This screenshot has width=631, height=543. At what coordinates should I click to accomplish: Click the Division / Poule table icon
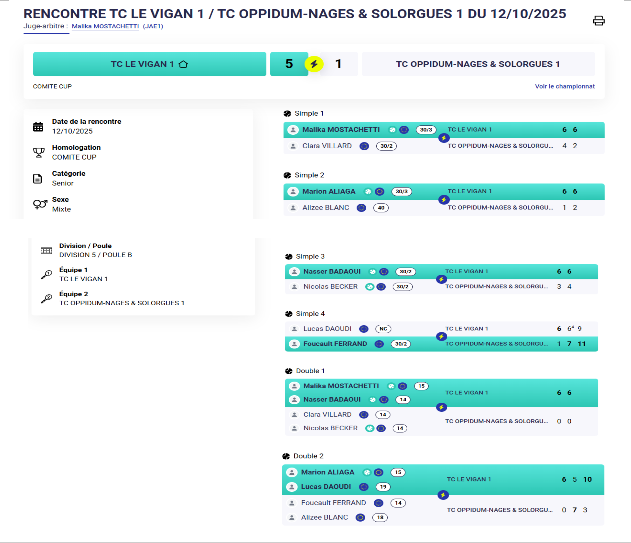pyautogui.click(x=46, y=250)
